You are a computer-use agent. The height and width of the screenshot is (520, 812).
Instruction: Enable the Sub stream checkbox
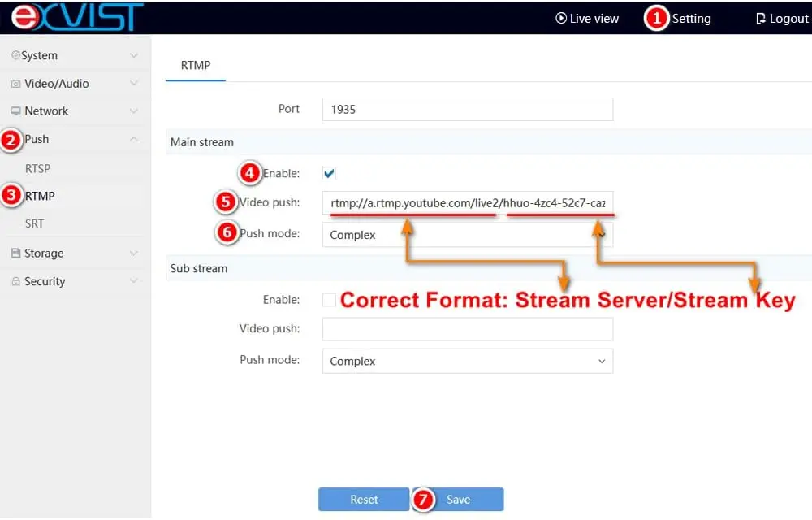coord(329,300)
